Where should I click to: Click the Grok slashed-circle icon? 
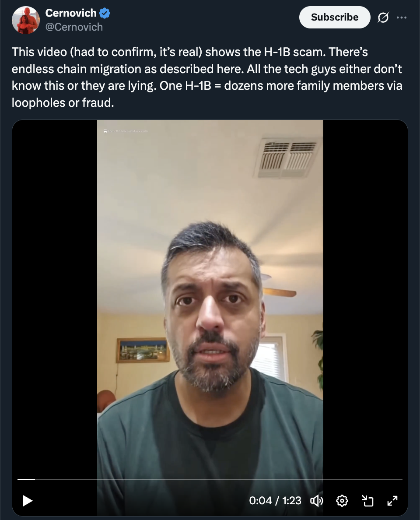click(383, 17)
